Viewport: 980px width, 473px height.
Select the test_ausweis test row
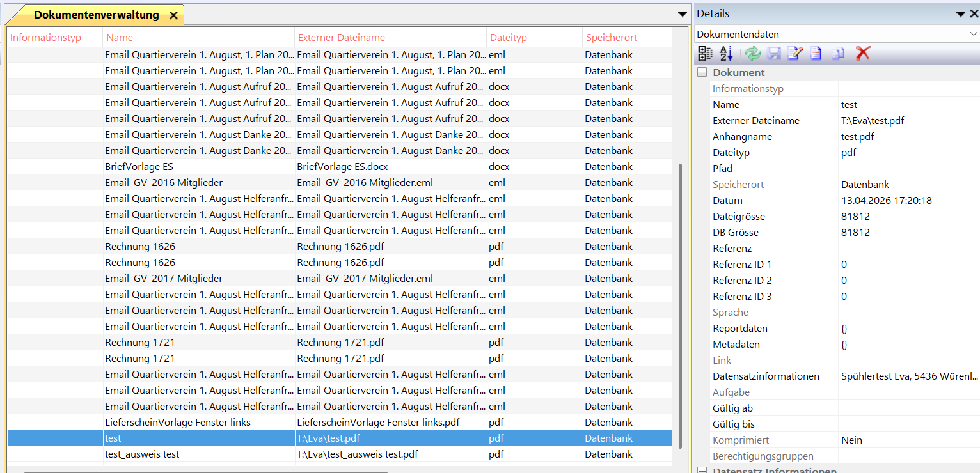pos(340,454)
